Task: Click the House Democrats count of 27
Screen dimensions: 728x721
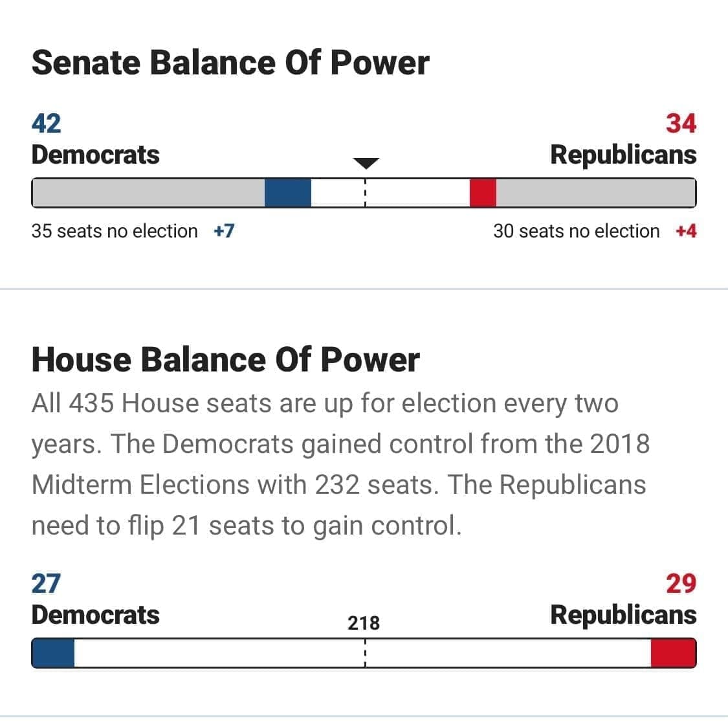Action: point(46,583)
